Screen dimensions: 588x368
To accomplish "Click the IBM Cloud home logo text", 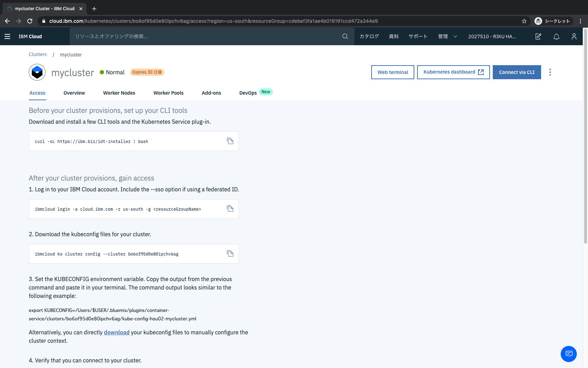I will click(30, 36).
